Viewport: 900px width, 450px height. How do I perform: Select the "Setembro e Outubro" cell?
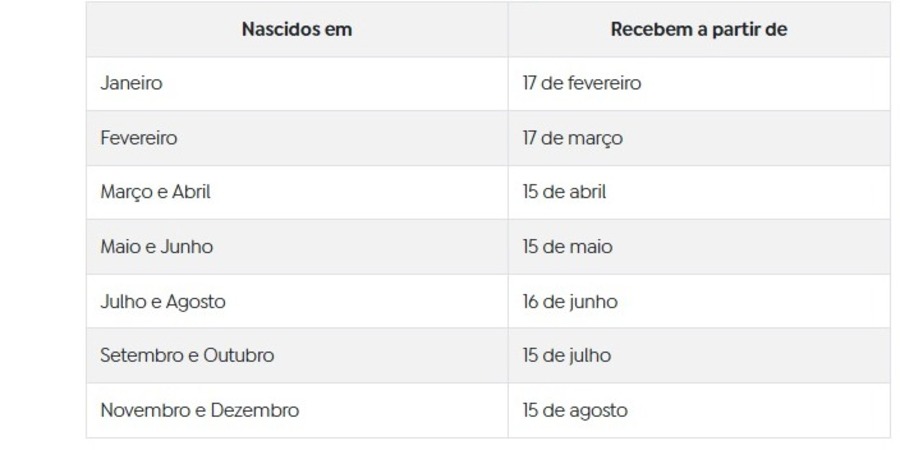point(297,356)
